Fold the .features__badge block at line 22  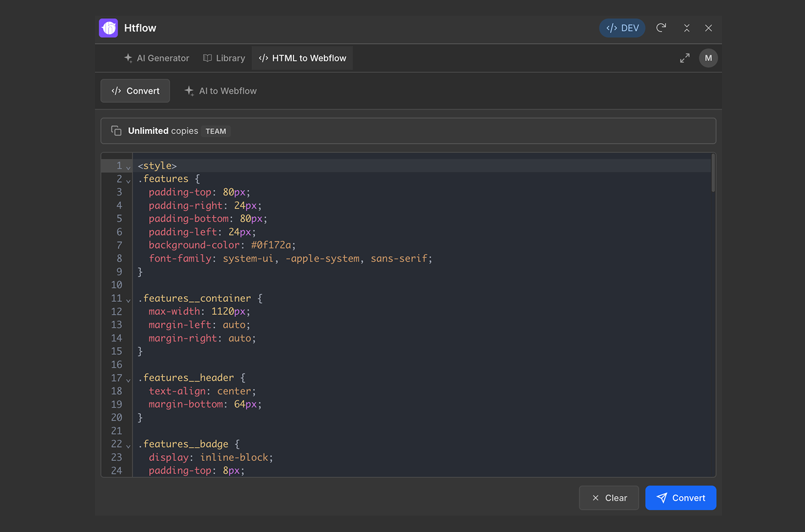click(x=128, y=445)
